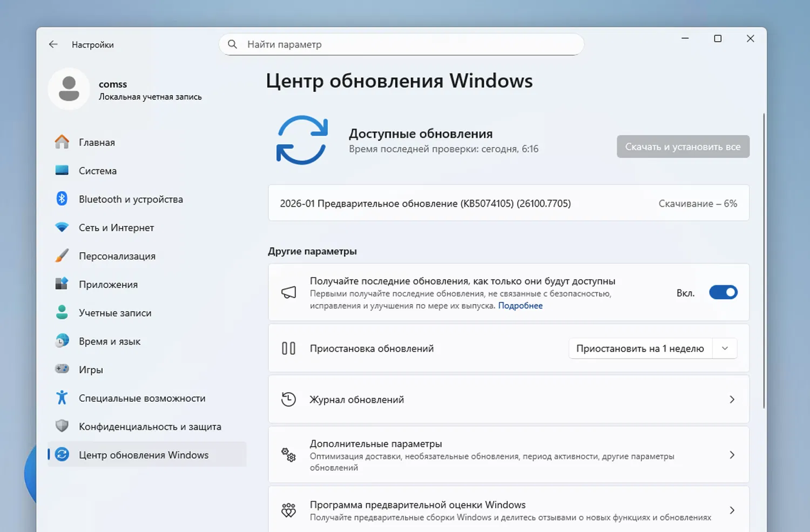Click the Время и язык globe icon
The height and width of the screenshot is (532, 810).
point(62,341)
